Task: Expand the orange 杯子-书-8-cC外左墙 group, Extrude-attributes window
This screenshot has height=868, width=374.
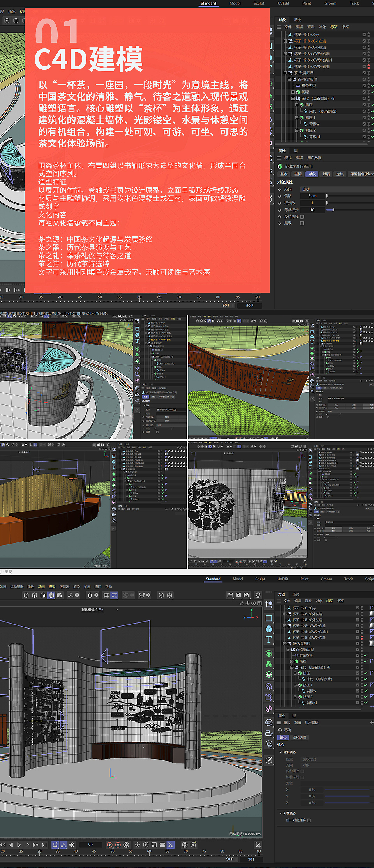Action: [x=285, y=41]
